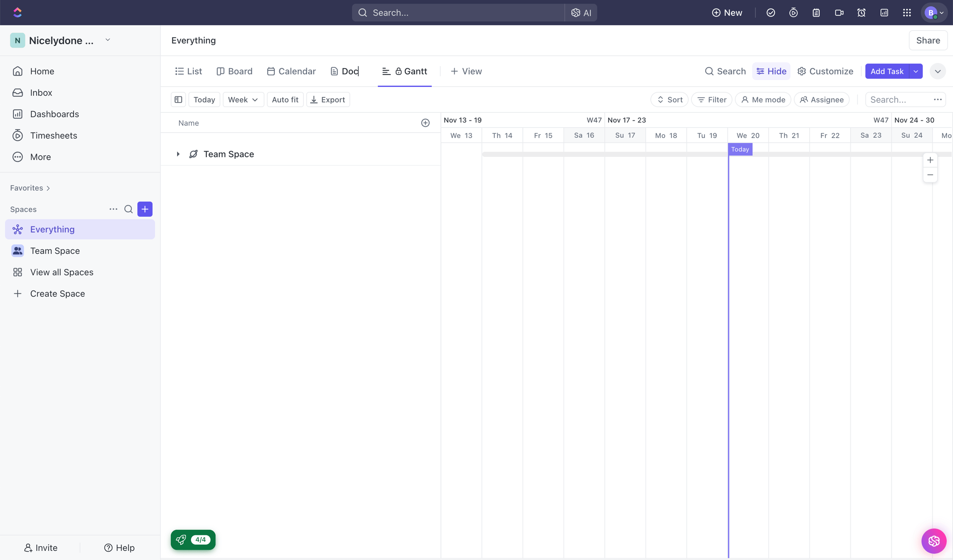Click the Auto fit button
The height and width of the screenshot is (560, 953).
[x=285, y=100]
